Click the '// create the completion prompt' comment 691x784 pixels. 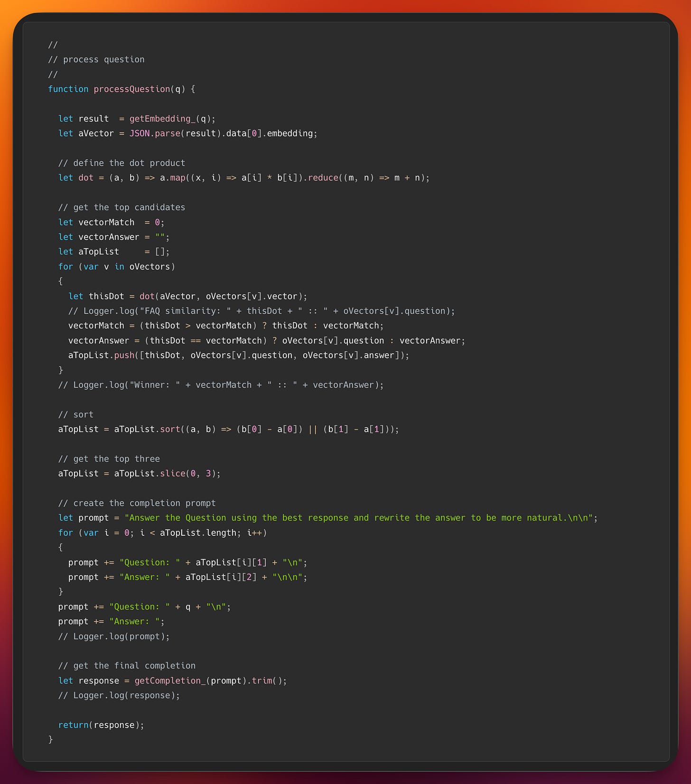coord(137,503)
